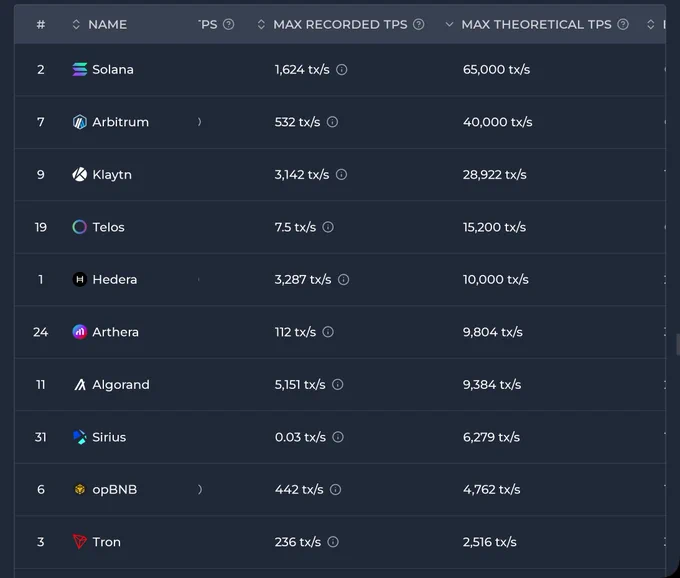Toggle Max Theoretical TPS sort chevron
Image resolution: width=680 pixels, height=578 pixels.
pos(449,24)
